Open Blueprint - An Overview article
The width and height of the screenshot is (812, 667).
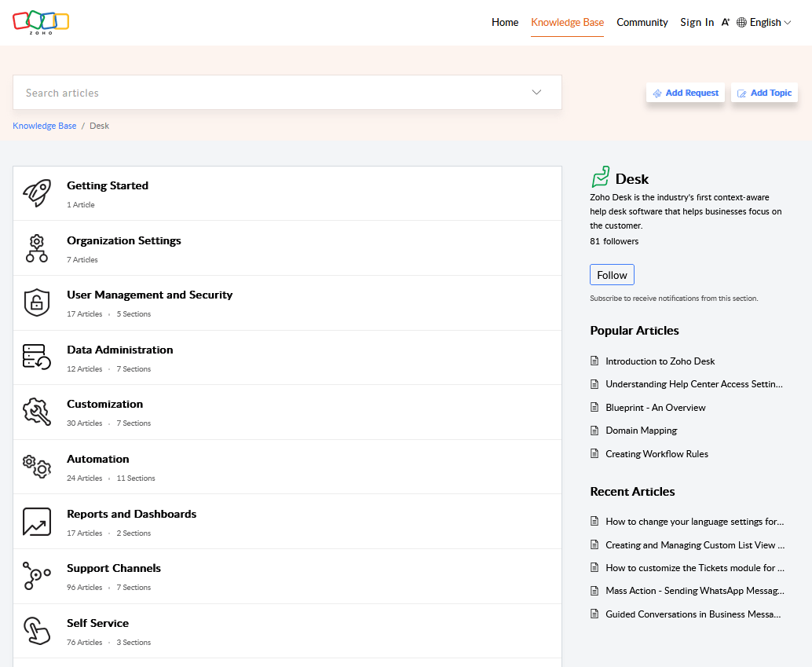655,408
